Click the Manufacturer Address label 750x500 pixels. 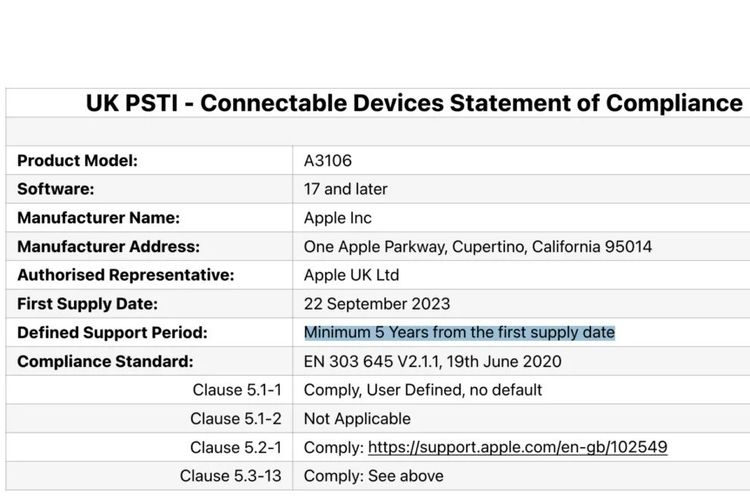click(x=108, y=246)
